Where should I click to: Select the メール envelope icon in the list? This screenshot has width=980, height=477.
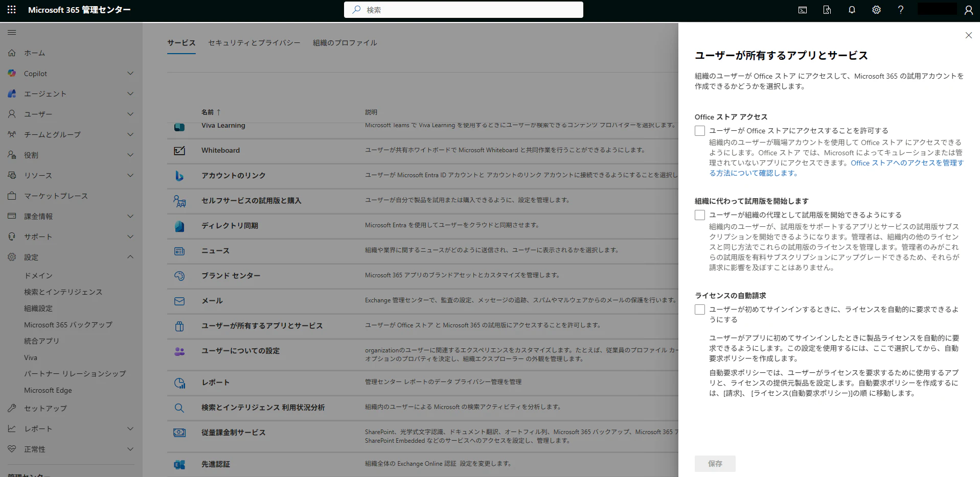(179, 301)
